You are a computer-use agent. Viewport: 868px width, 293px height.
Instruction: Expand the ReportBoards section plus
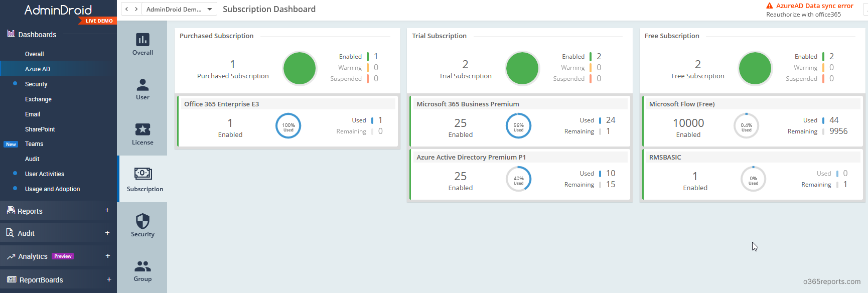109,279
